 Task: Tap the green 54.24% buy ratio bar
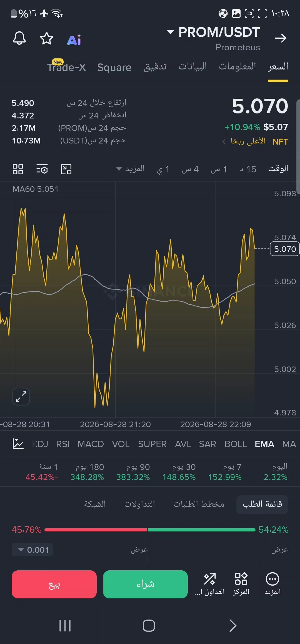click(202, 530)
